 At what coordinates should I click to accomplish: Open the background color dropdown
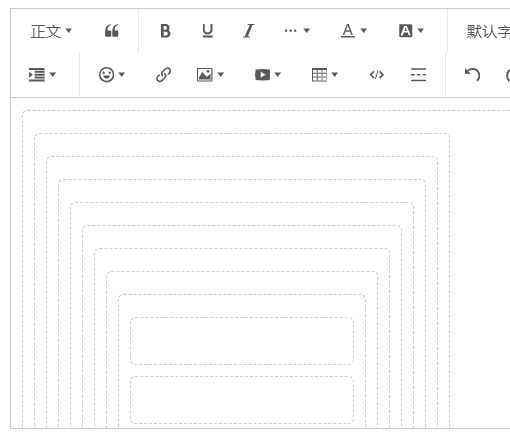411,31
